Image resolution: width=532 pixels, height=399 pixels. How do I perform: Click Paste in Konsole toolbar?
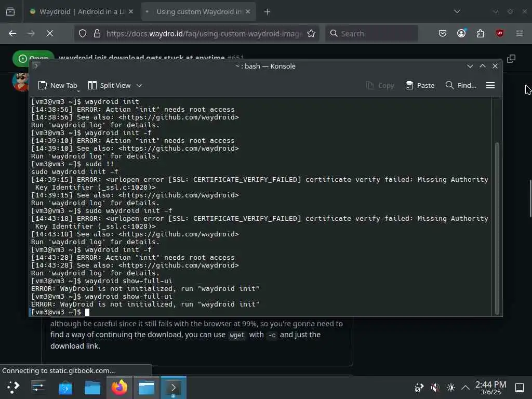point(420,86)
